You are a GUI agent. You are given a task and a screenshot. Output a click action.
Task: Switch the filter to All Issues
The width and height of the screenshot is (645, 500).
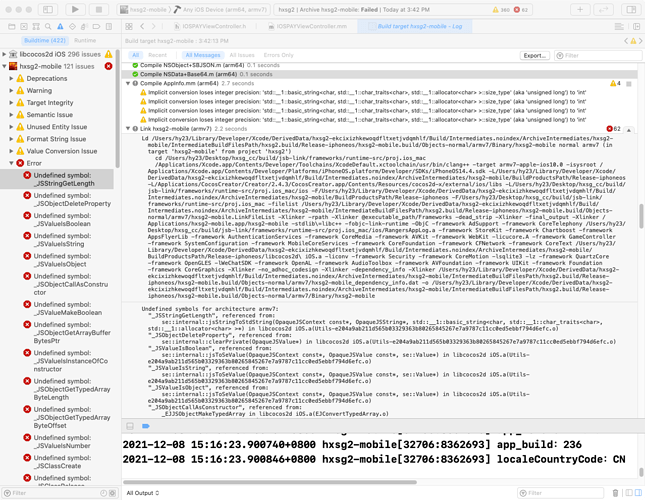point(242,55)
